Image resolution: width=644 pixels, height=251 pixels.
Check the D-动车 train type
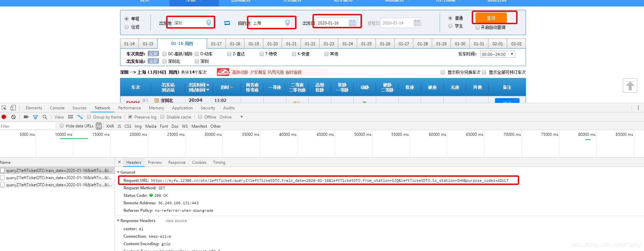click(197, 54)
